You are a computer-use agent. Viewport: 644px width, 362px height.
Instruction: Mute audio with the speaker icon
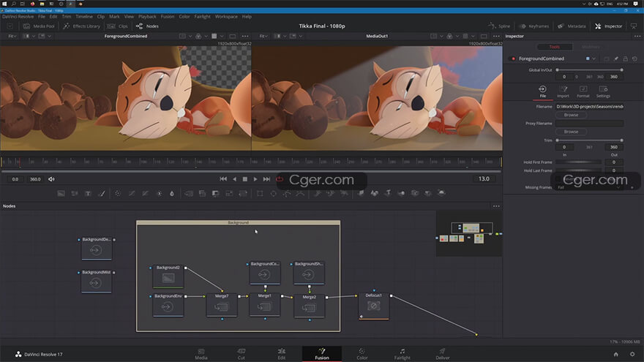point(51,179)
